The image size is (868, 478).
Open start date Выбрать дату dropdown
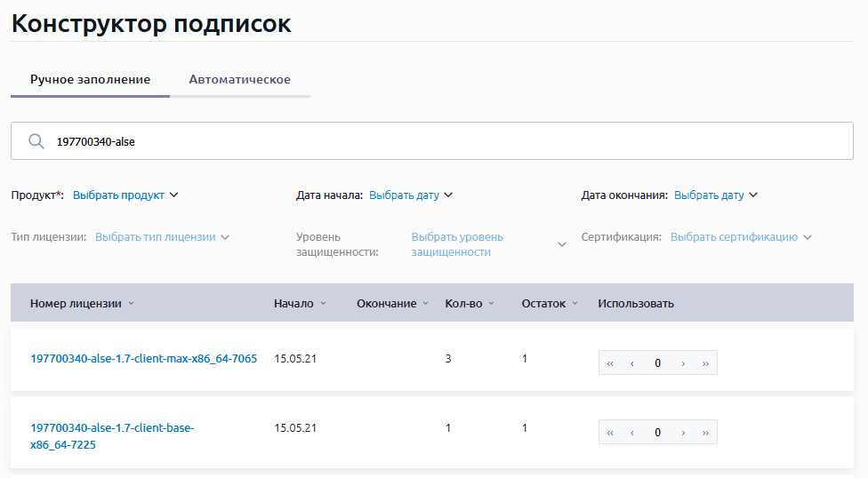(x=411, y=195)
